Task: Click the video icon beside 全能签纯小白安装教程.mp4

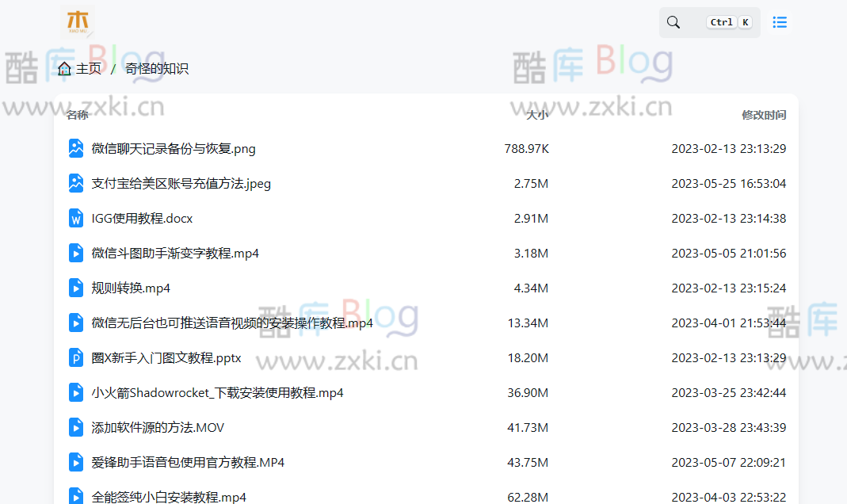Action: 75,496
